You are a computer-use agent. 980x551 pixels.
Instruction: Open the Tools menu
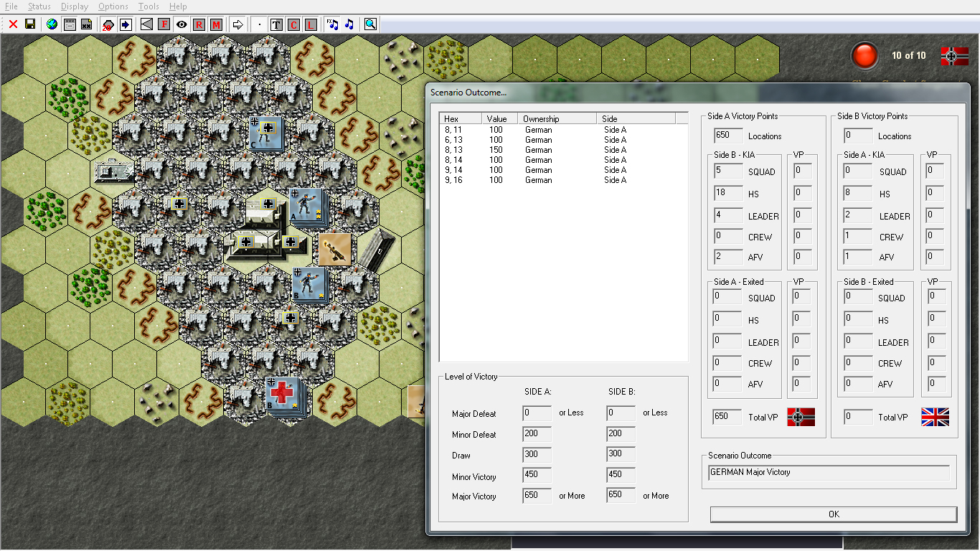click(x=148, y=6)
